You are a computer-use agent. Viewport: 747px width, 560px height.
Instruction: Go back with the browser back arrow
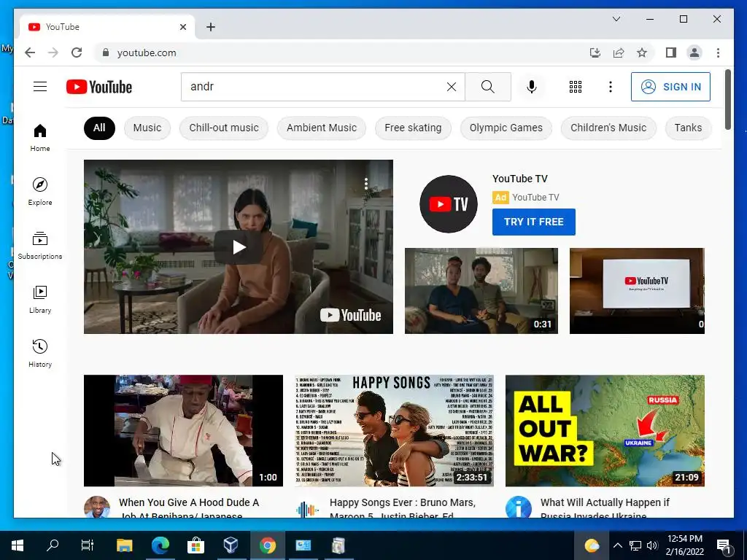point(30,52)
